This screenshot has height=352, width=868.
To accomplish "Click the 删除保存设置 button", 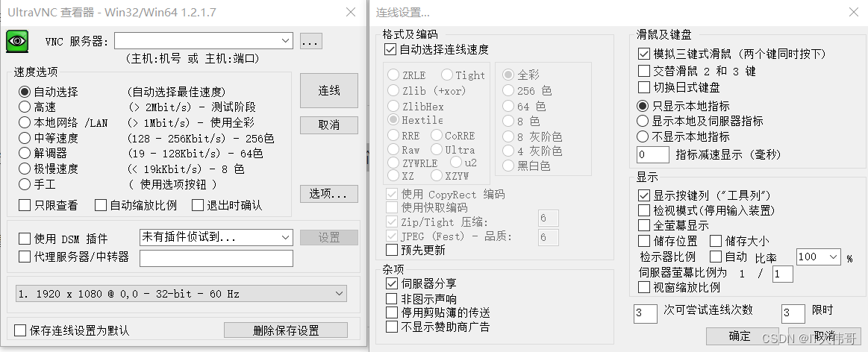I will tap(286, 330).
